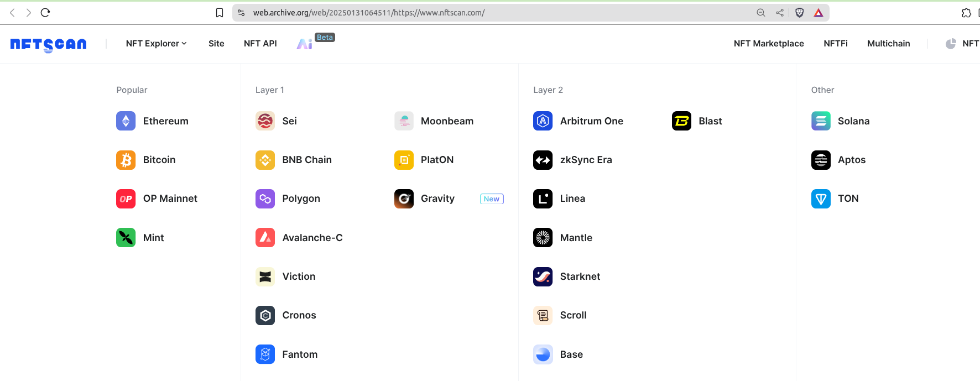Select the Ethereum link
Image resolution: width=980 pixels, height=381 pixels.
pos(165,121)
